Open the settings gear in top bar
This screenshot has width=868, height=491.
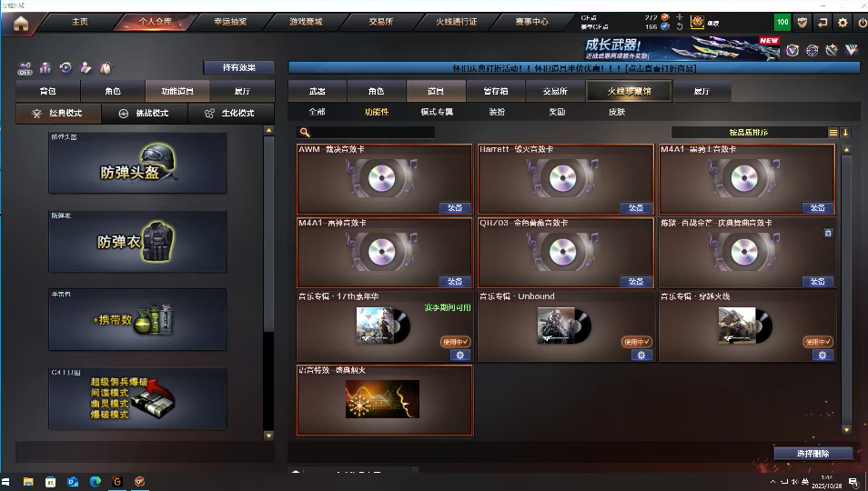(x=843, y=22)
